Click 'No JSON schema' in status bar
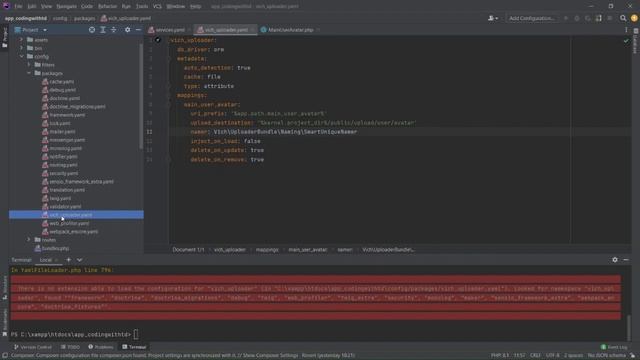Screen dimensions: 640x360 coord(607,356)
